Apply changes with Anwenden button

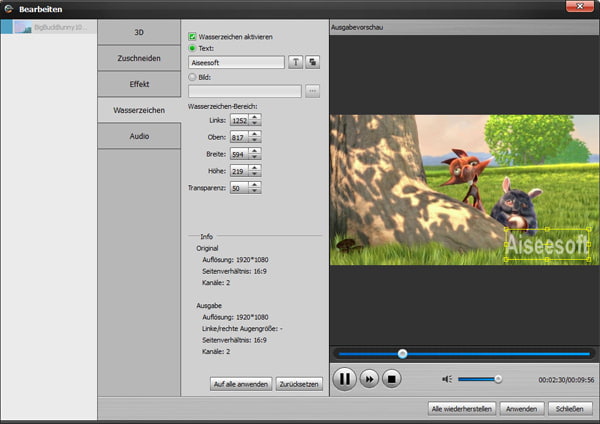pos(522,409)
